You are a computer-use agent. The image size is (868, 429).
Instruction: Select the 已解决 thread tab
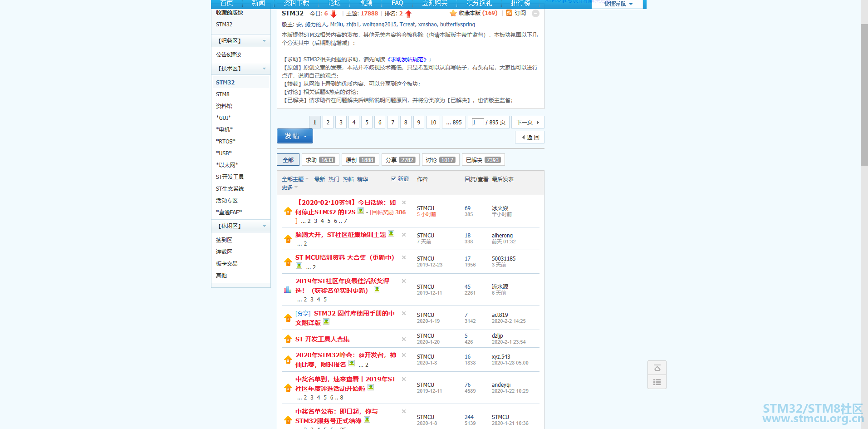[483, 160]
